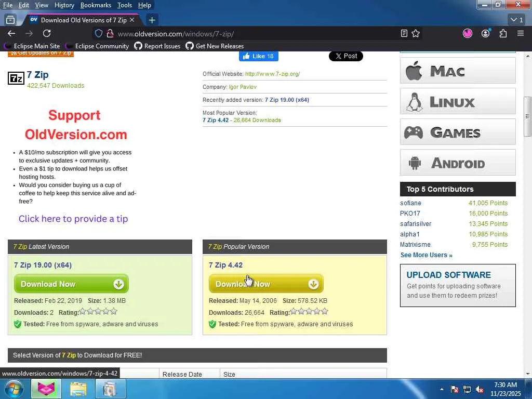
Task: Open the recently added 7 Zip 19.00 (x64) link
Action: click(x=287, y=100)
